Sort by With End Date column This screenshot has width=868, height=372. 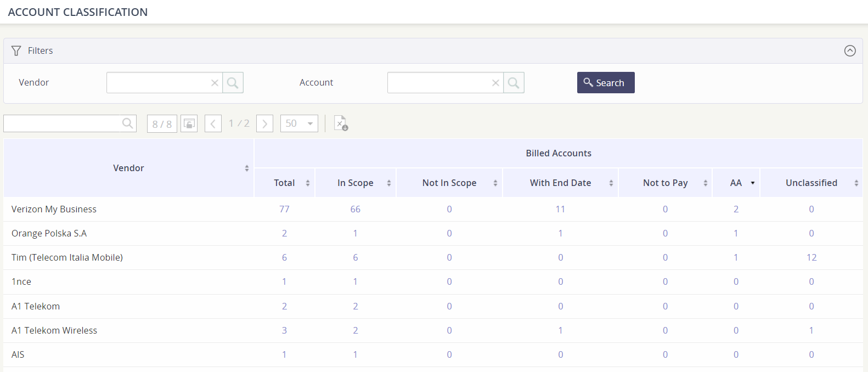611,183
